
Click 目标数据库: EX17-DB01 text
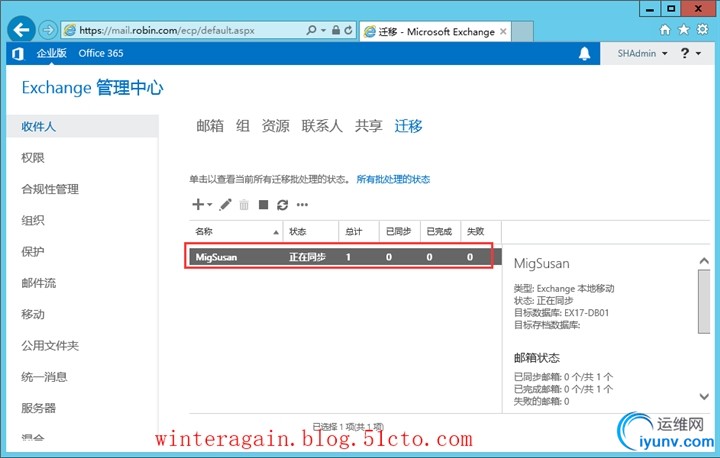(x=561, y=313)
